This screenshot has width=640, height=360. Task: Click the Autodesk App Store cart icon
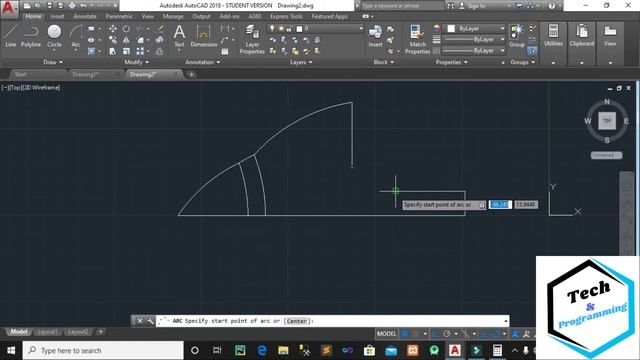tap(519, 6)
